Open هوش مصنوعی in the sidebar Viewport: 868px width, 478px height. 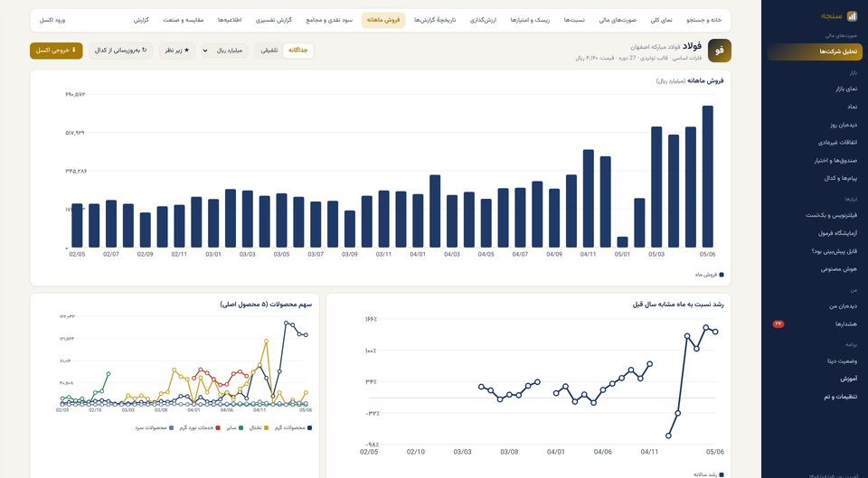pyautogui.click(x=839, y=269)
